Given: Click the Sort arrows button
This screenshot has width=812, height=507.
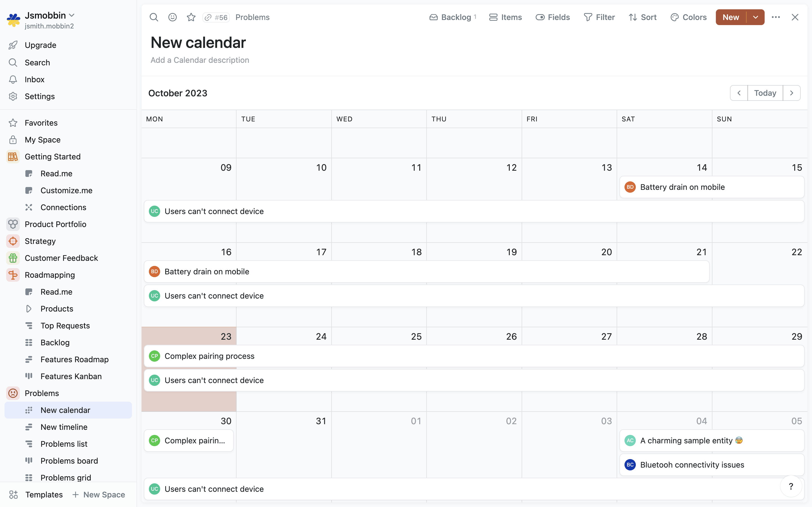Looking at the screenshot, I should 643,17.
